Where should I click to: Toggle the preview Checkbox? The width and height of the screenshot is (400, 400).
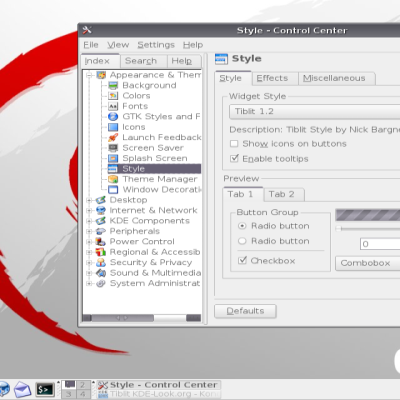(242, 260)
